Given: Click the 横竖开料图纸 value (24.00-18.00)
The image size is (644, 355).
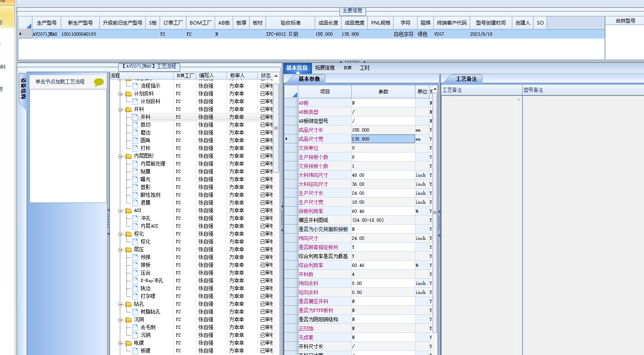Looking at the screenshot, I should coord(383,220).
